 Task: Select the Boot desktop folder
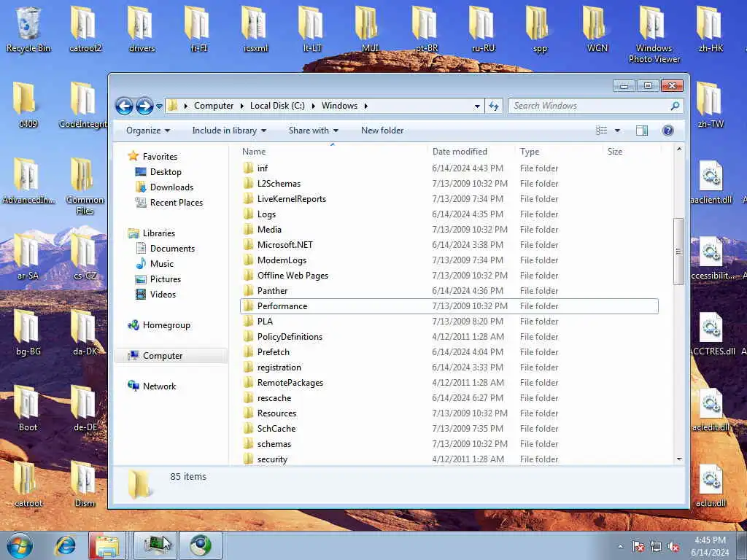tap(27, 408)
